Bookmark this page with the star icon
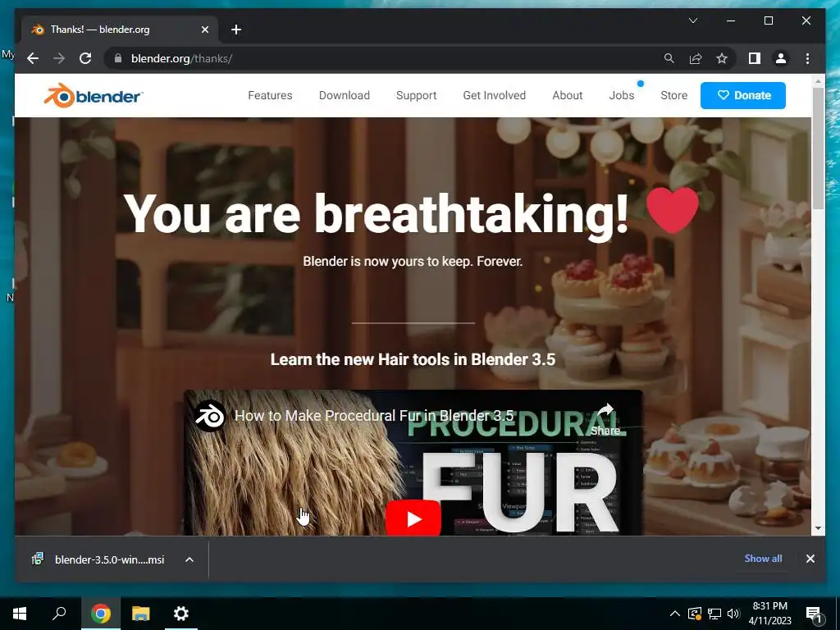Image resolution: width=840 pixels, height=630 pixels. [x=722, y=58]
